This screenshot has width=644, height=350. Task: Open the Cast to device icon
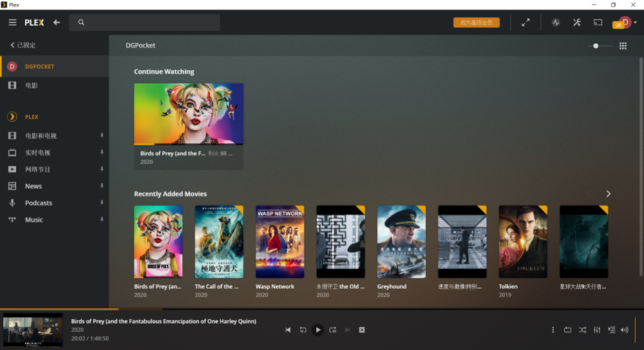[598, 23]
